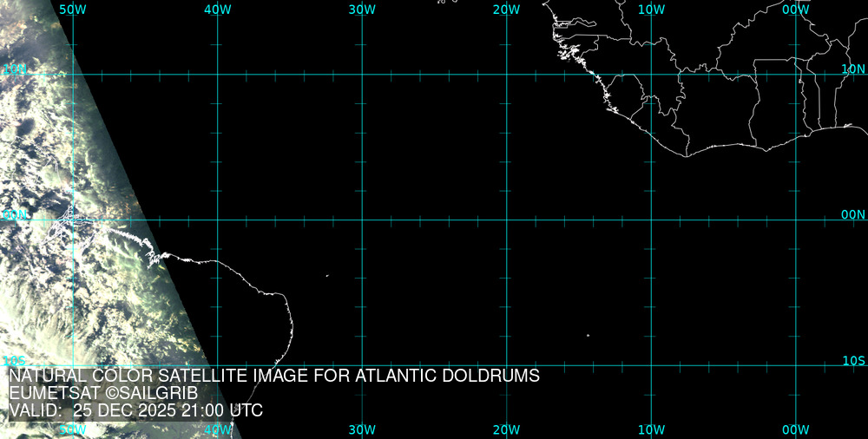868x439 pixels.
Task: Click the top 20W longitude label
Action: click(506, 10)
